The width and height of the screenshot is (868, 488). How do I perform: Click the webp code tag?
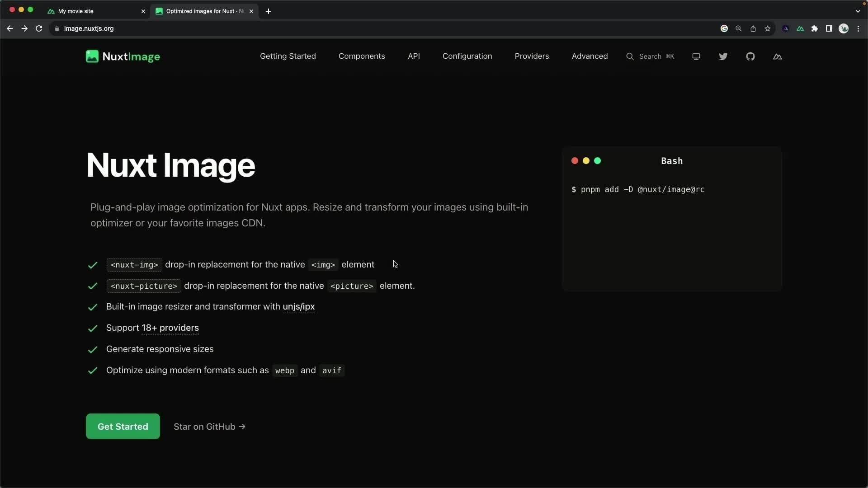(285, 371)
